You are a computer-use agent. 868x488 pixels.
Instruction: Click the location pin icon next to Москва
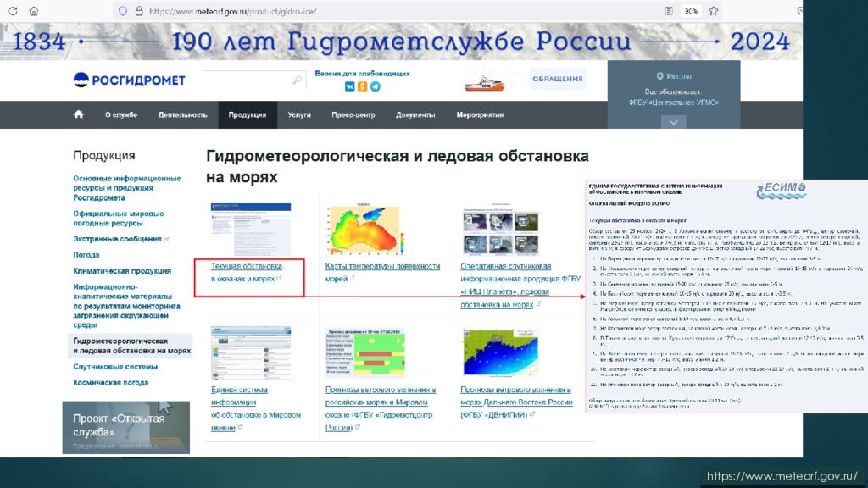point(659,76)
